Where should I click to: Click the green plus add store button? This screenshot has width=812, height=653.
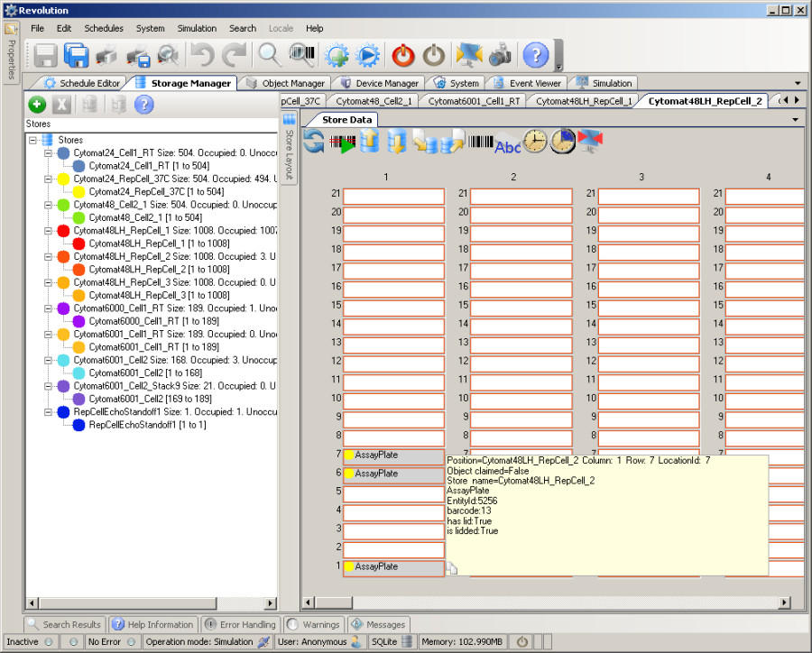36,105
